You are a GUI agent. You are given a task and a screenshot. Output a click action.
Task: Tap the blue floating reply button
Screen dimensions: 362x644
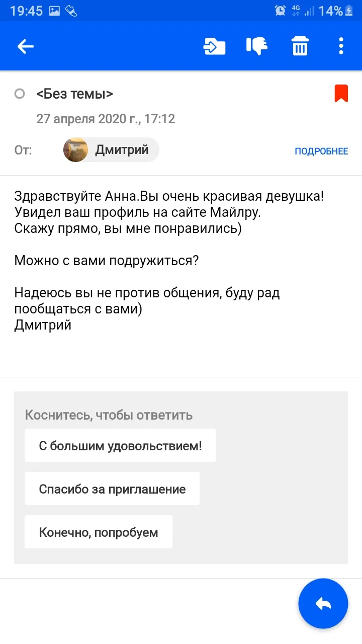(323, 604)
